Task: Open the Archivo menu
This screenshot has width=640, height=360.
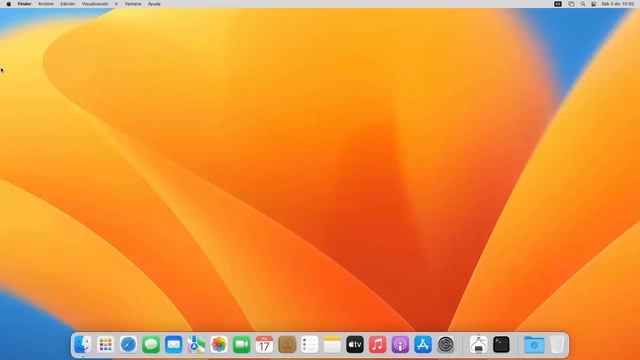Action: (46, 4)
